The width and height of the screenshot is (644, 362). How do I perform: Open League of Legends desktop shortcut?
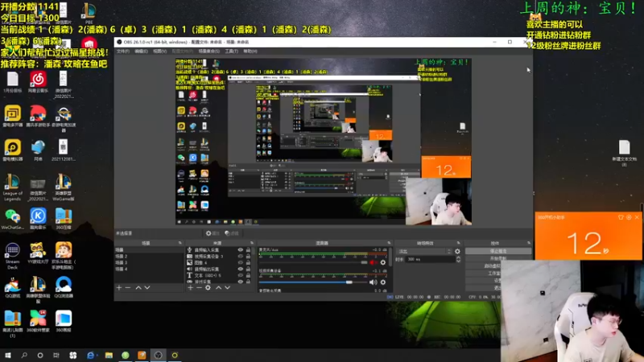[12, 183]
